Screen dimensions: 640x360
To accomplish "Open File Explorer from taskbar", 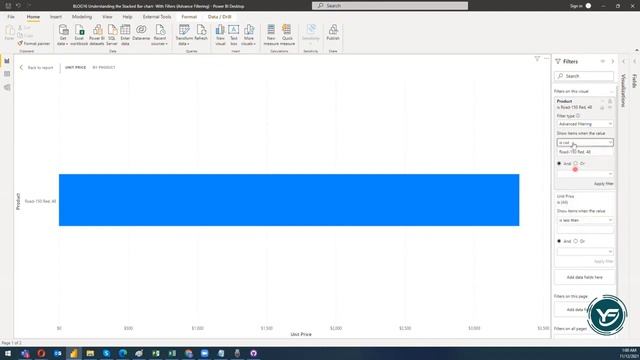I will click(x=90, y=353).
